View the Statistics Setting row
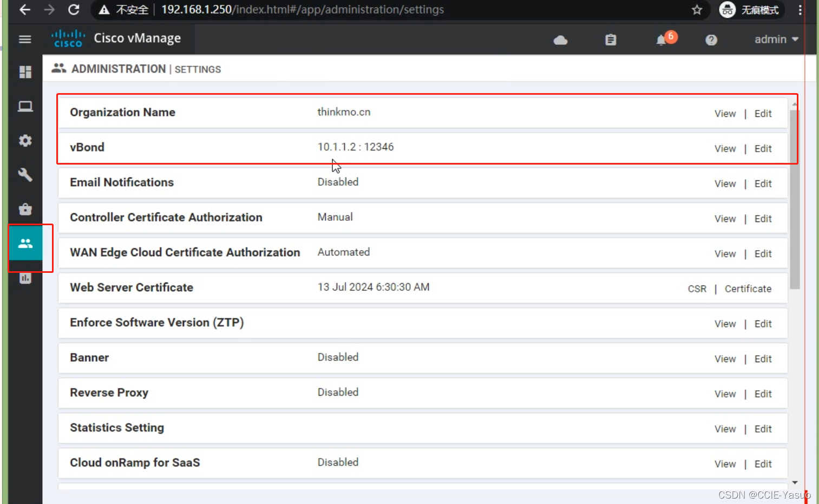 click(x=725, y=429)
